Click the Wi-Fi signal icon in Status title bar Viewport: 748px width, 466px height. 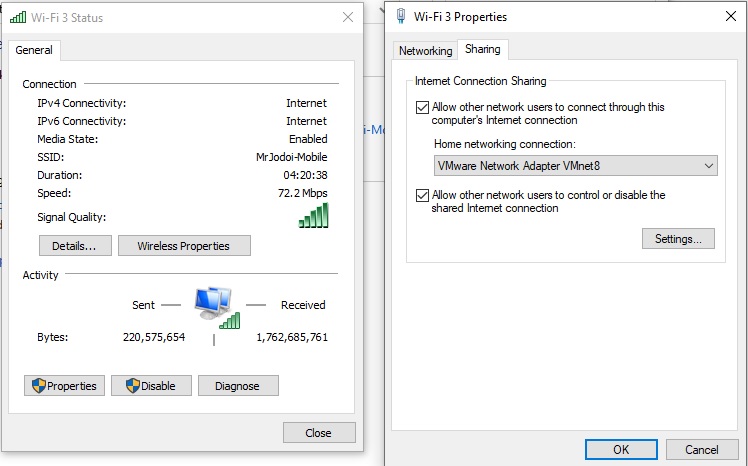pos(18,17)
